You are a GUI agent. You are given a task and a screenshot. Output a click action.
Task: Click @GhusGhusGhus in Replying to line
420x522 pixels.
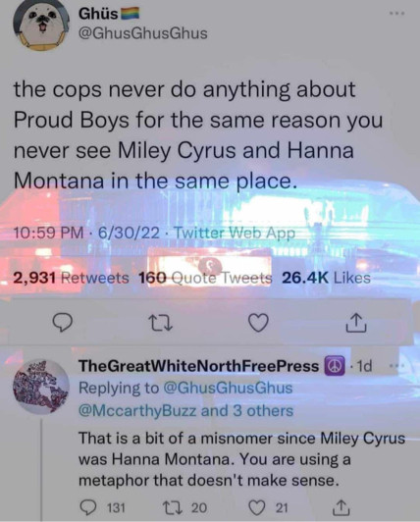click(x=228, y=388)
